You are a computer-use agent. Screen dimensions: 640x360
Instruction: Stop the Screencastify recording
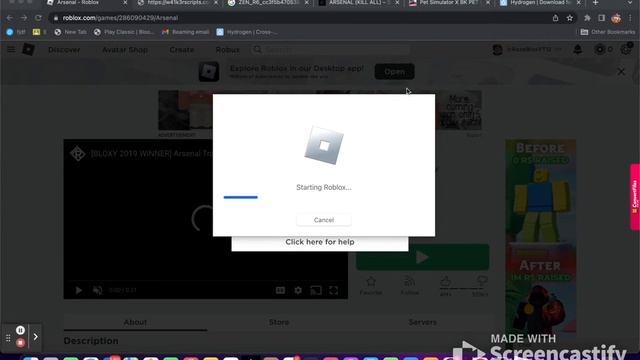click(x=20, y=343)
